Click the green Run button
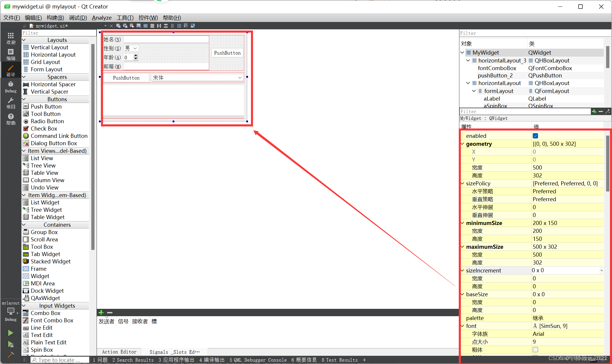The image size is (612, 364). (x=11, y=333)
